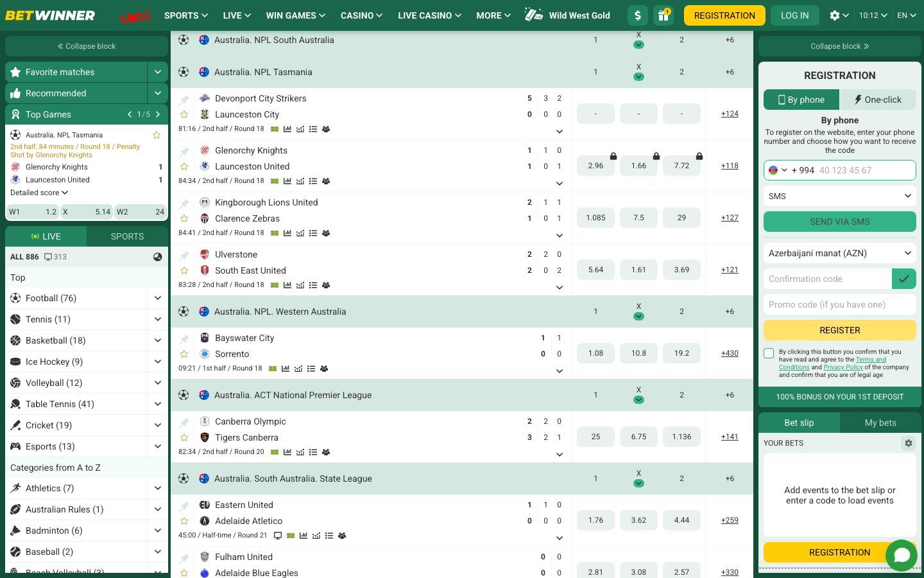Expand Detailed score in Top Games
Screen dimensions: 924x578
point(39,193)
